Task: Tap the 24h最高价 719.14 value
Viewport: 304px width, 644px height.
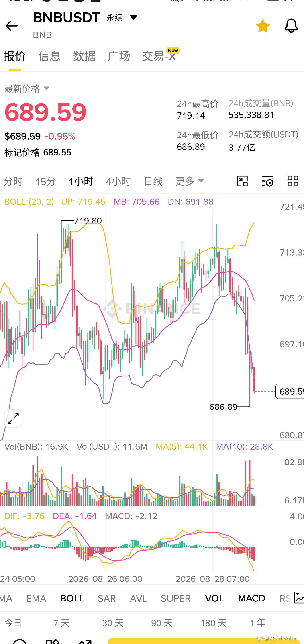Action: tap(191, 116)
